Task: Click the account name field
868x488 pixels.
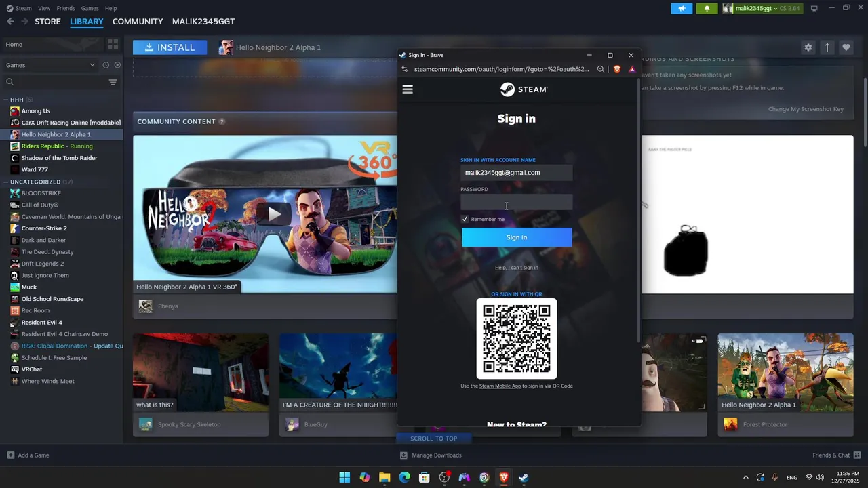Action: point(517,173)
